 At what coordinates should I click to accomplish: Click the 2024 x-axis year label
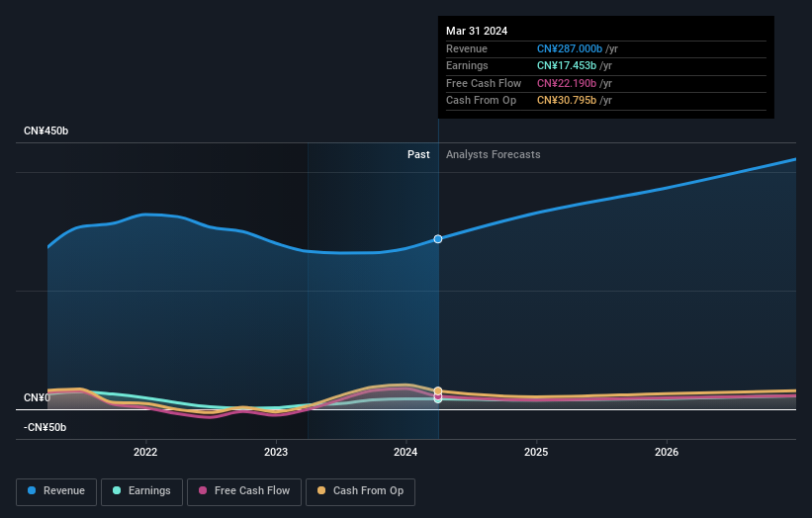click(406, 452)
